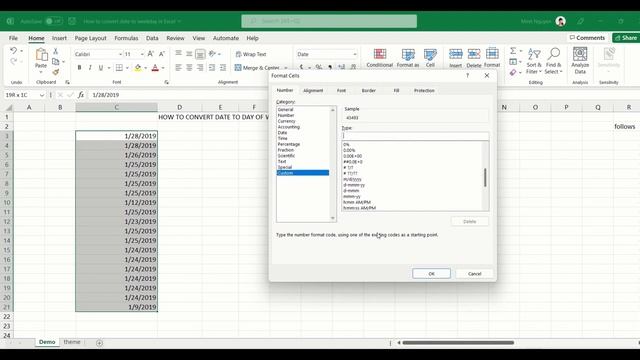Click the Format Painter brush icon

tap(56, 72)
